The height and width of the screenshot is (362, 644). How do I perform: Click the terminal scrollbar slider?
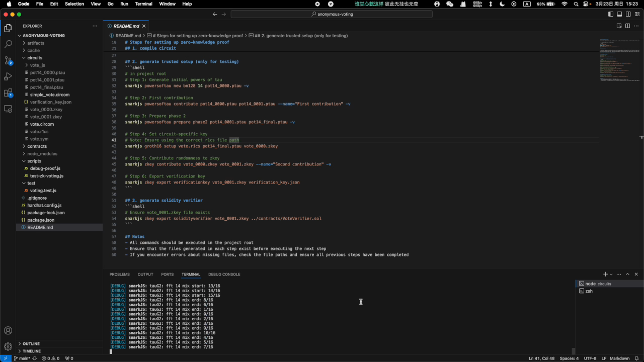pos(573,351)
